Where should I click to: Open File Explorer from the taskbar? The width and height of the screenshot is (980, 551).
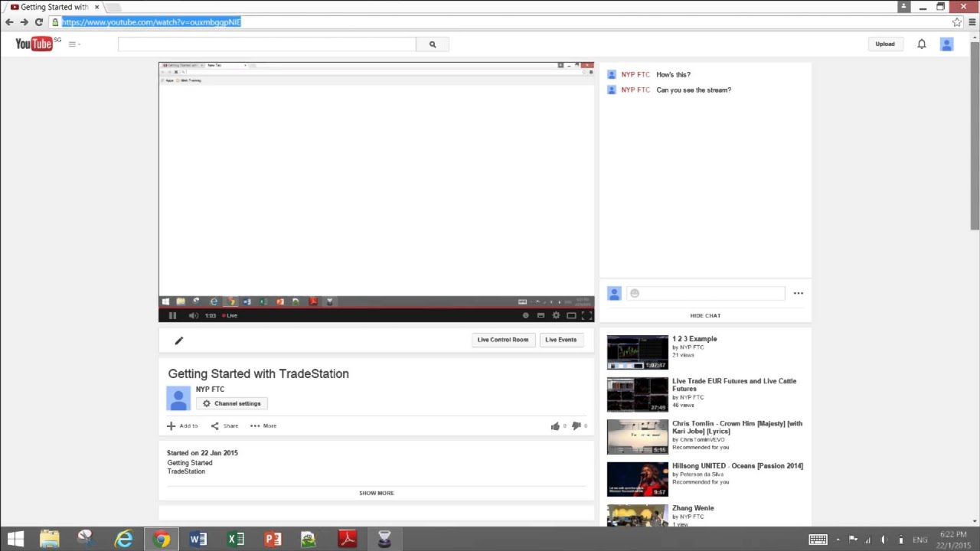click(x=49, y=540)
